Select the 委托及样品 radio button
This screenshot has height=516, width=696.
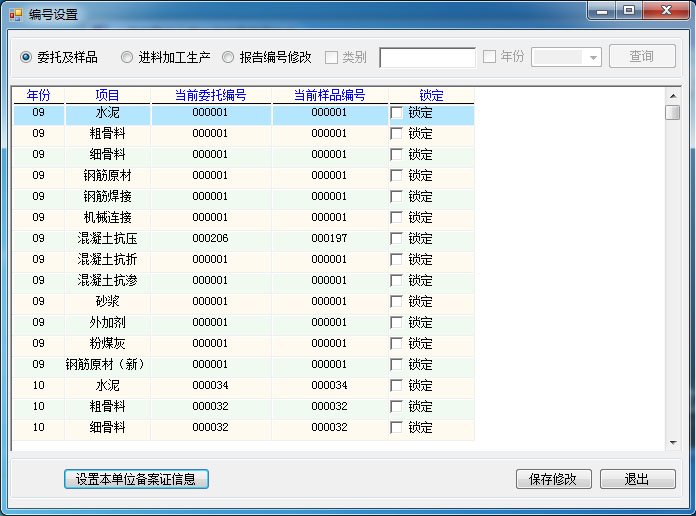click(26, 57)
